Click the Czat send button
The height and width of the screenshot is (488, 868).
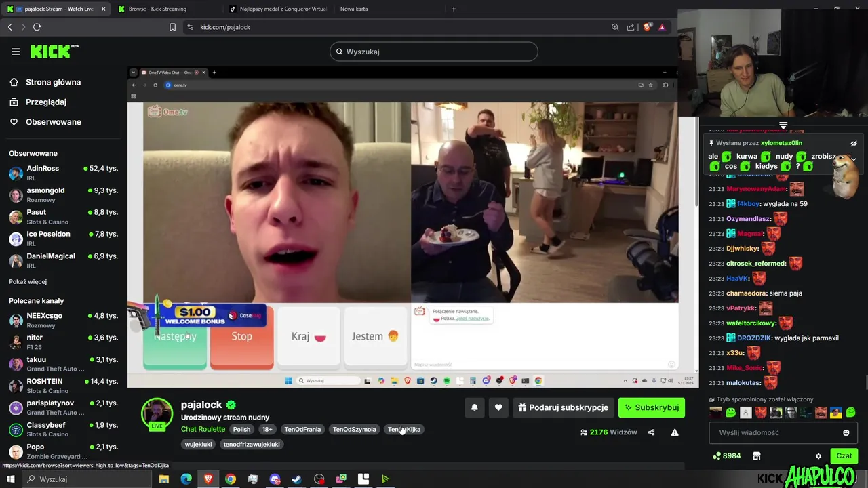click(844, 456)
